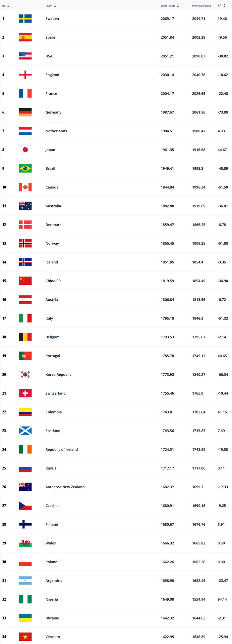Click the Sweden flag icon

click(x=25, y=19)
